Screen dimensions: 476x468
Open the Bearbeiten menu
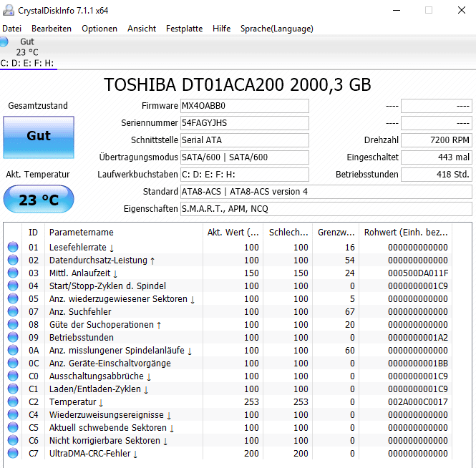pos(52,29)
